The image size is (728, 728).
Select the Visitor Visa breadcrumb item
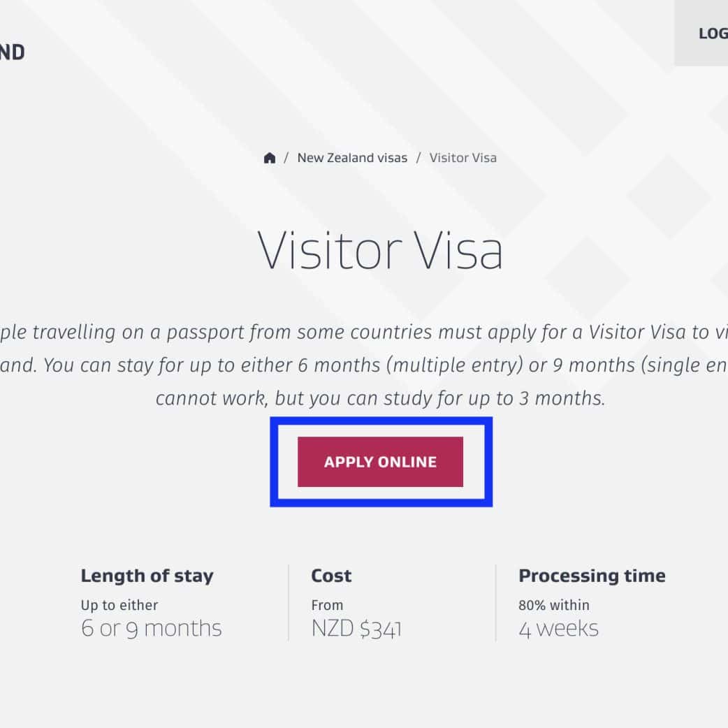tap(463, 158)
